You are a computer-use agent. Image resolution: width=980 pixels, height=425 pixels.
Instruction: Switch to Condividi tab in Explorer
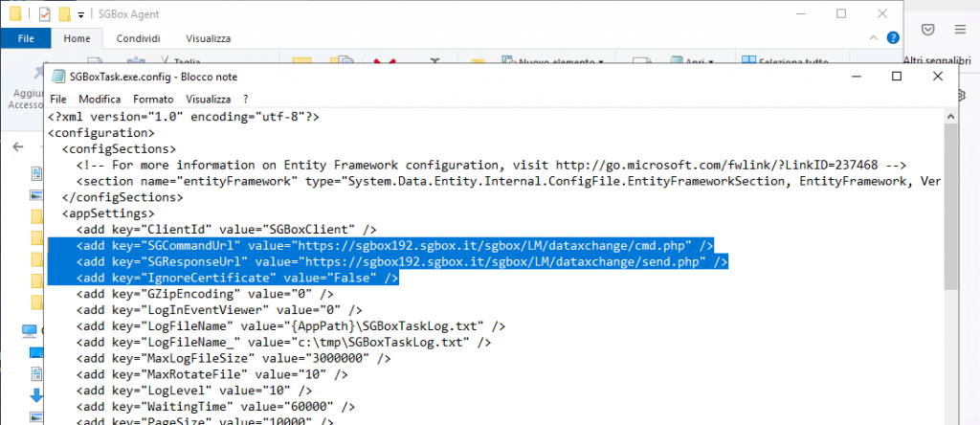(138, 38)
